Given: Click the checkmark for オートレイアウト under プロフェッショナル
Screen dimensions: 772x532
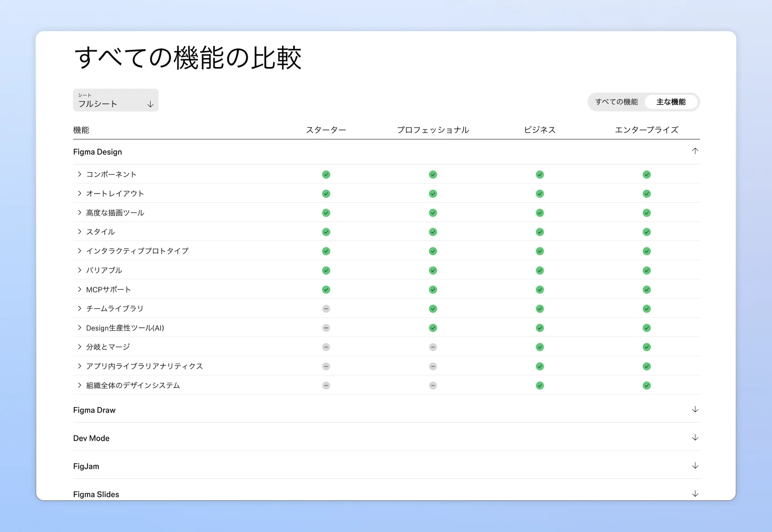Looking at the screenshot, I should point(433,194).
